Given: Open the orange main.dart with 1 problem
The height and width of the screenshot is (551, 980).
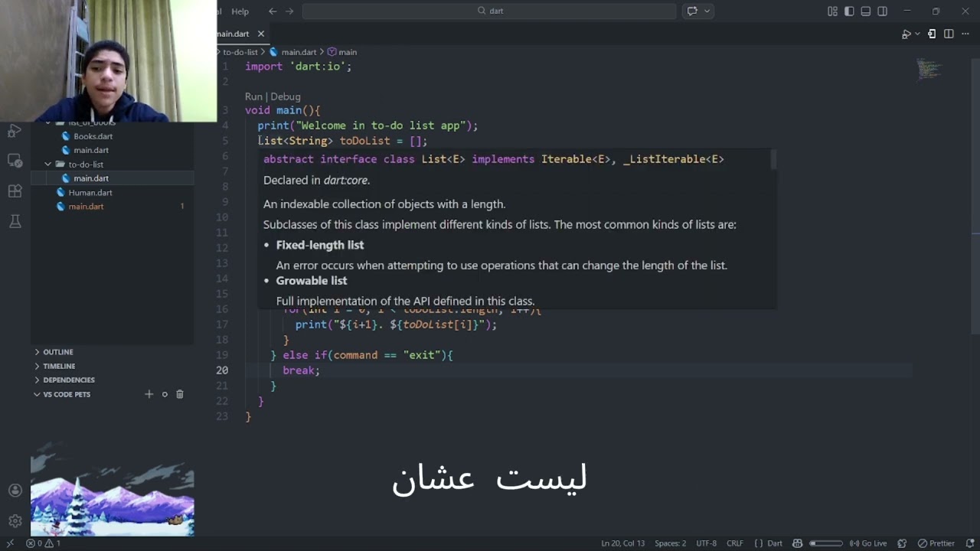Looking at the screenshot, I should click(x=112, y=206).
